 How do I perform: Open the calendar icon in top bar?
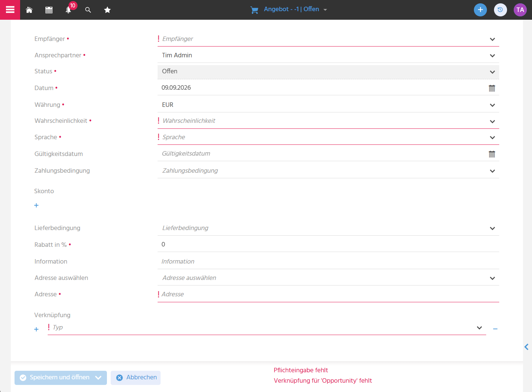click(x=49, y=10)
